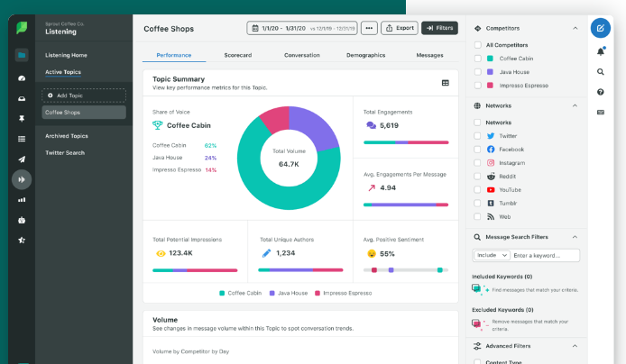Open the paper plane publishing icon
Viewport: 626px width, 364px height.
[x=22, y=159]
